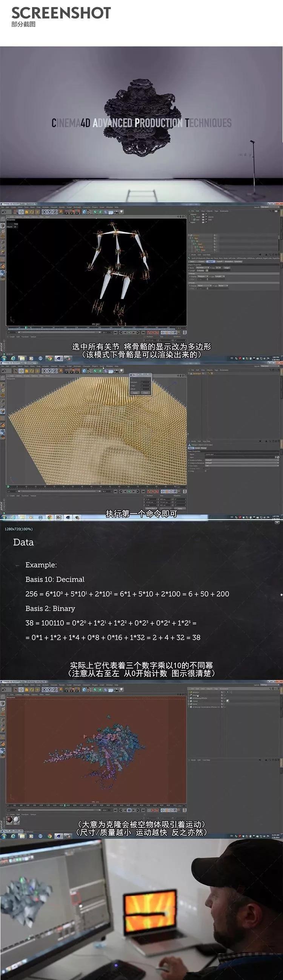
Task: Click Start button on skeleton window taskbar
Action: tap(4, 358)
